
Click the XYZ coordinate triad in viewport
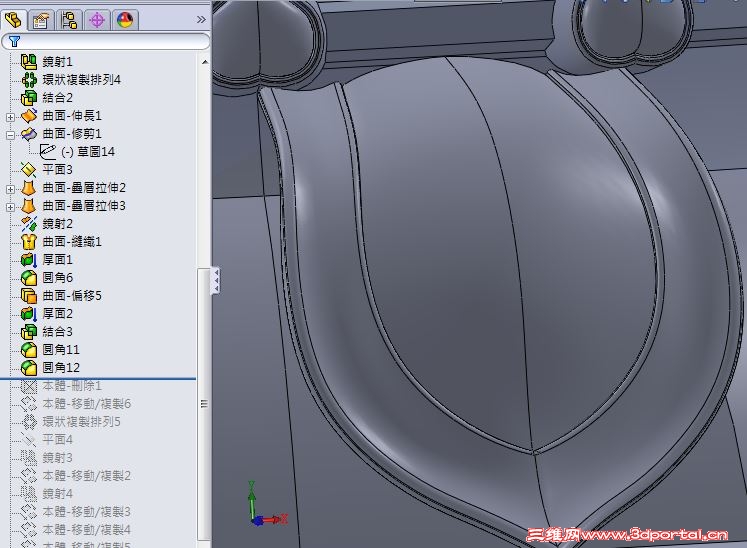pos(267,505)
